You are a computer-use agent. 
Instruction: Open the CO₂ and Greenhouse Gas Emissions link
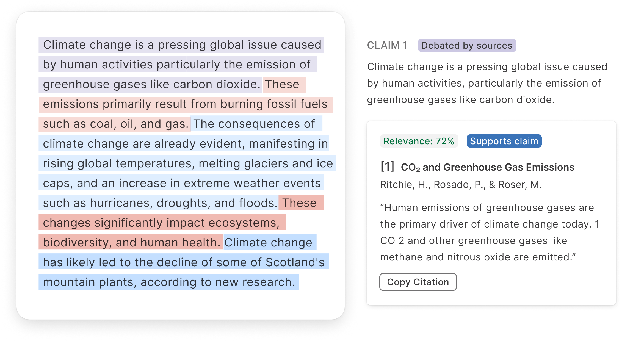(488, 167)
